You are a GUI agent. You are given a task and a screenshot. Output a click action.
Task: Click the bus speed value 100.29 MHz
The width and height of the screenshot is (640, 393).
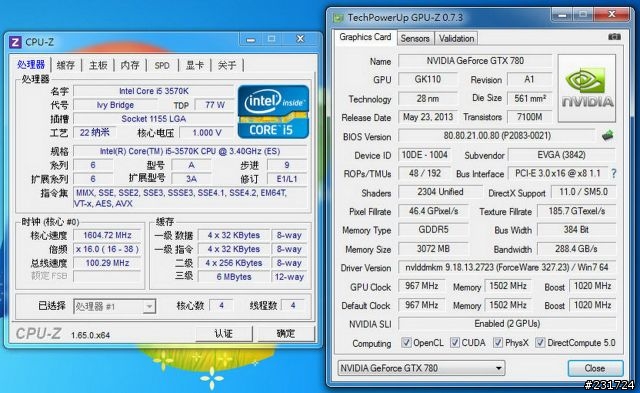tap(107, 263)
